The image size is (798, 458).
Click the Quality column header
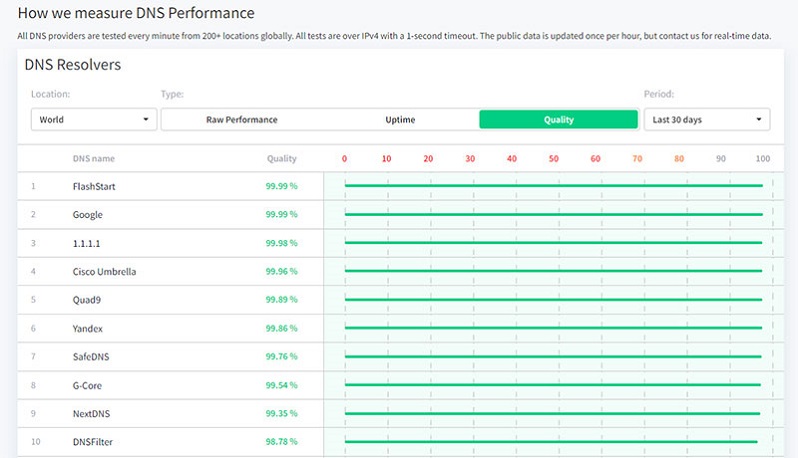(282, 159)
